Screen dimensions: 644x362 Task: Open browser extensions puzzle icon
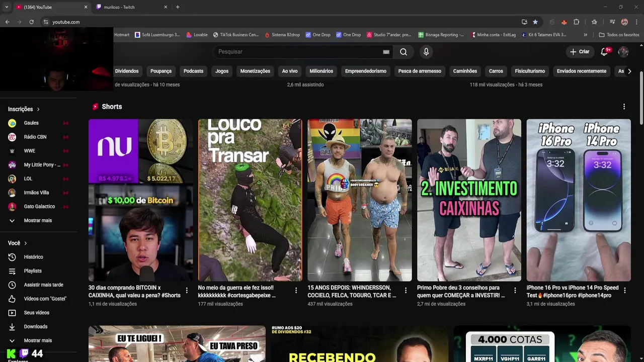pos(577,22)
